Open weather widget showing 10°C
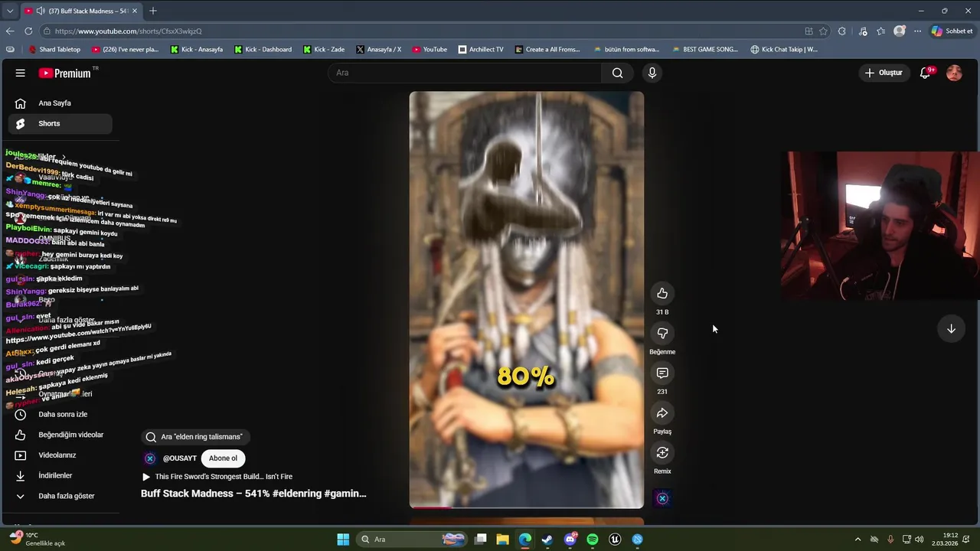 [38, 540]
